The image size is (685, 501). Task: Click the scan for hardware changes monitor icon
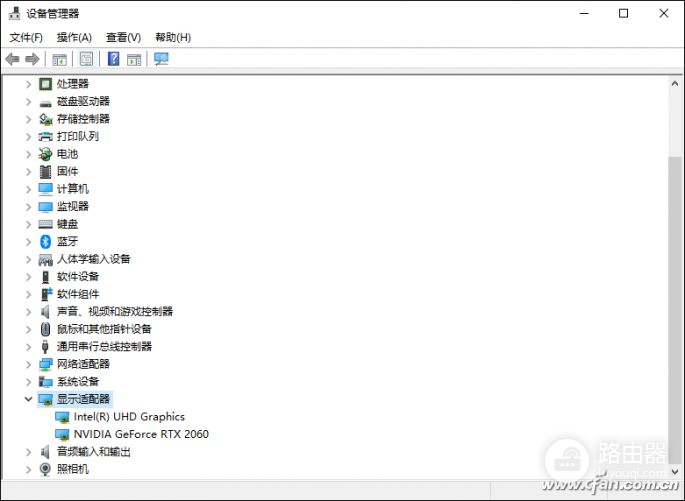tap(161, 59)
